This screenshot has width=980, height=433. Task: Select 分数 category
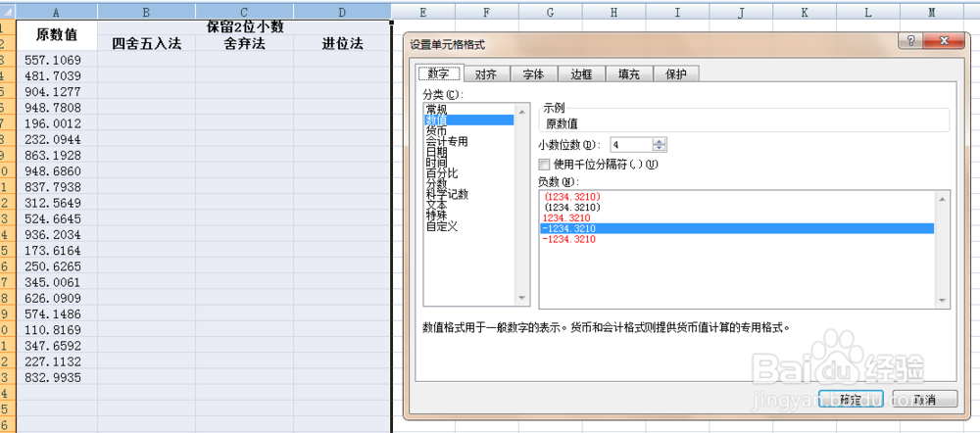(x=468, y=184)
